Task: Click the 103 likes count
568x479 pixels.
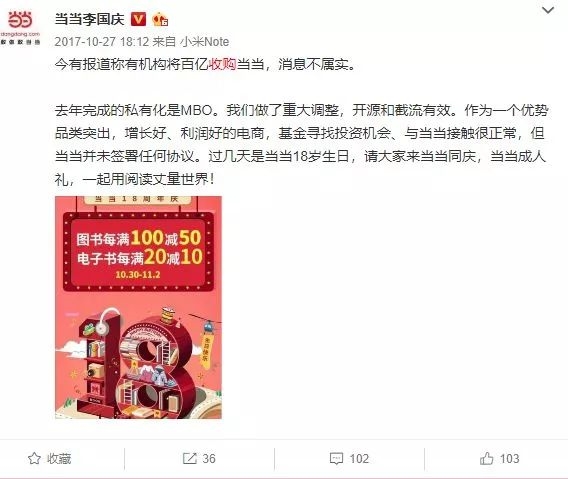Action: pos(510,459)
